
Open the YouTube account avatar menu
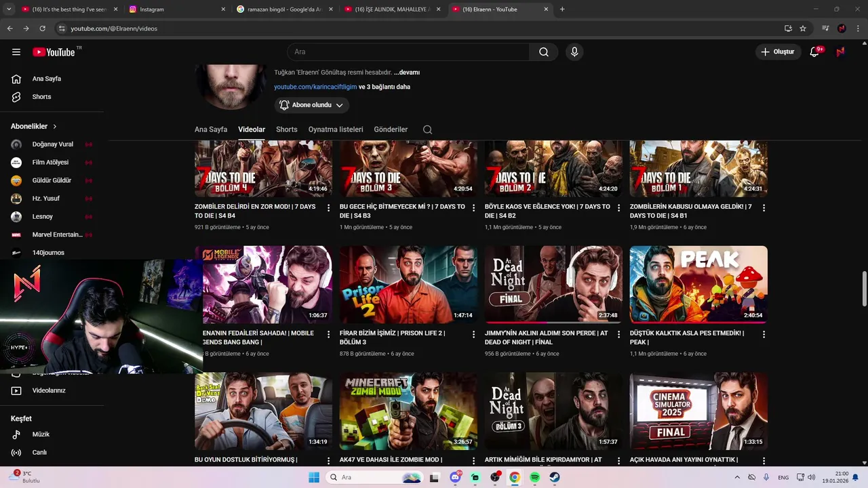pos(840,52)
